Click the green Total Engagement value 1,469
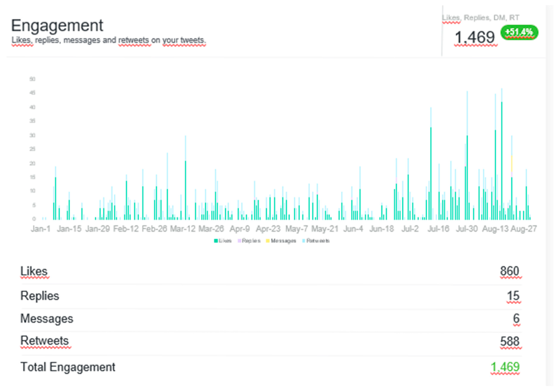 pos(505,367)
